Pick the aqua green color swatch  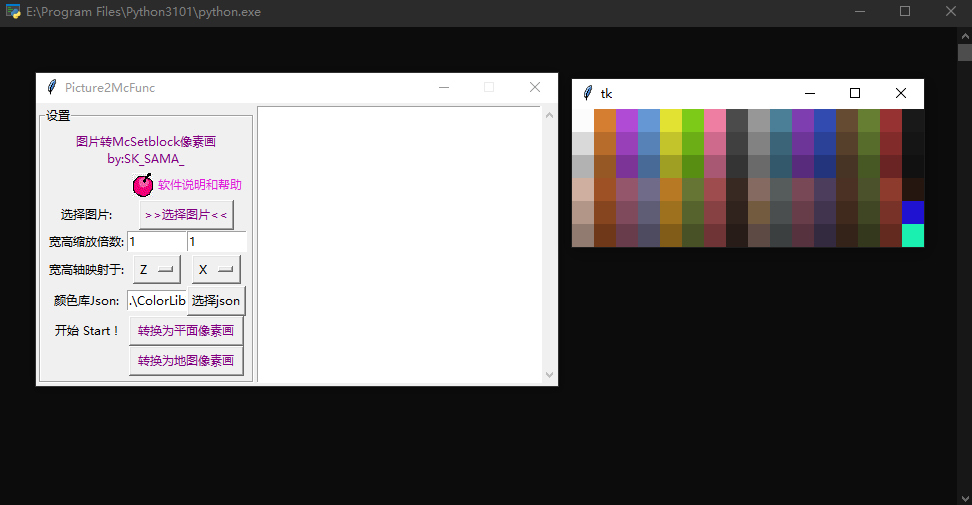pos(912,235)
